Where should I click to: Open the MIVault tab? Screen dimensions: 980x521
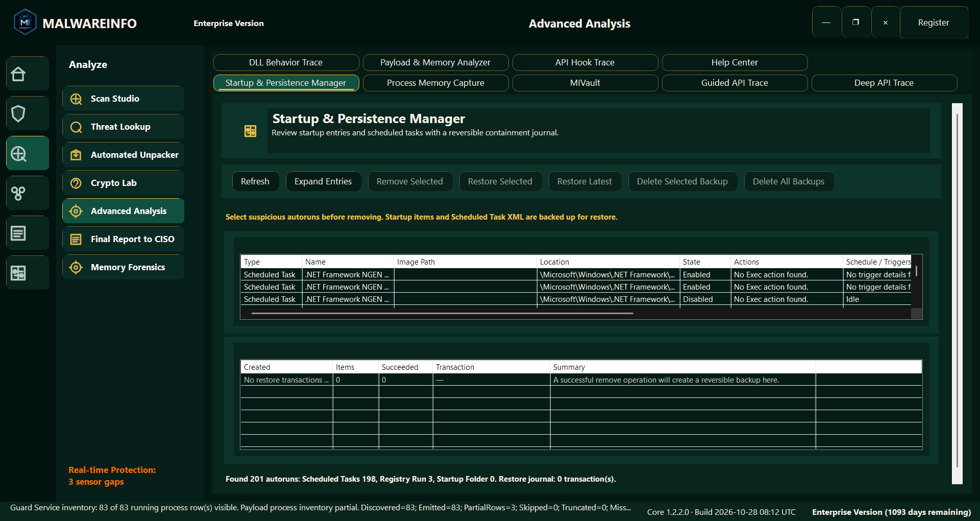coord(585,83)
